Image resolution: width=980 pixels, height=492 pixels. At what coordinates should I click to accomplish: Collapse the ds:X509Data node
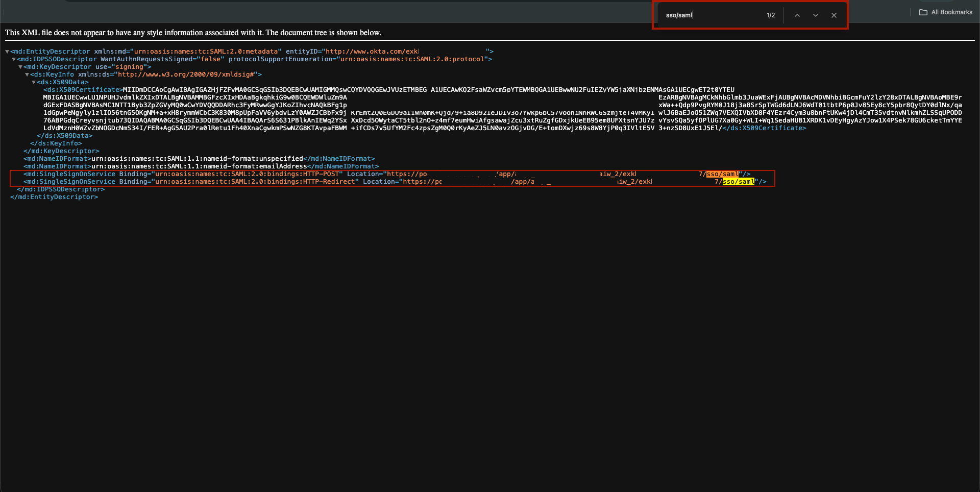[34, 82]
